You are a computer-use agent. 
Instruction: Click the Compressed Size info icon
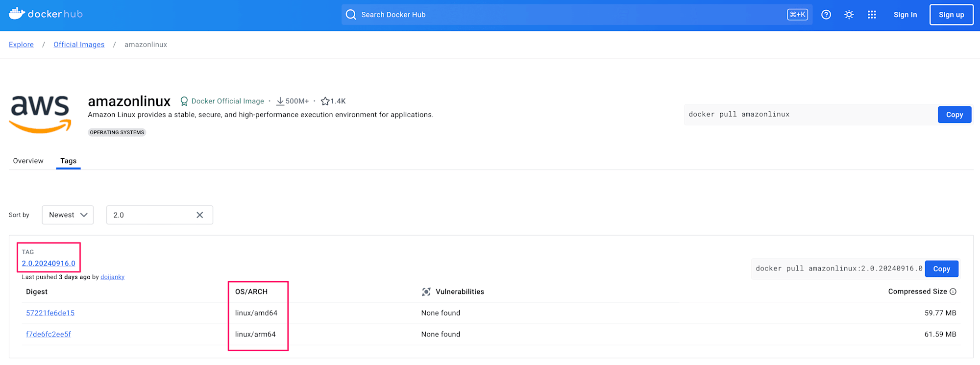pos(953,292)
